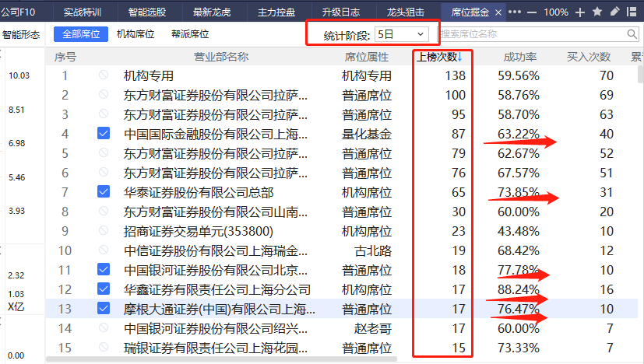Switch to the 升级日志 tab
The width and height of the screenshot is (644, 364).
[x=341, y=12]
